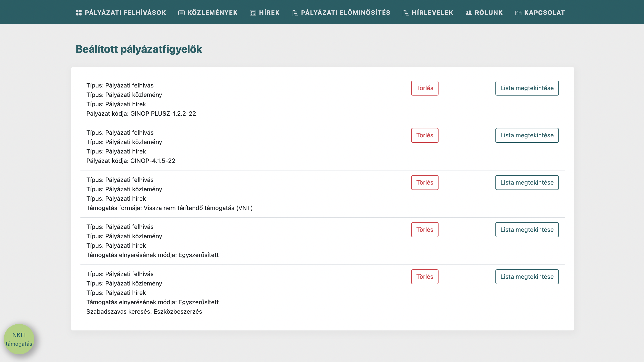Click the grid icon beside Pályázati felhívások
The width and height of the screenshot is (644, 362).
point(79,13)
